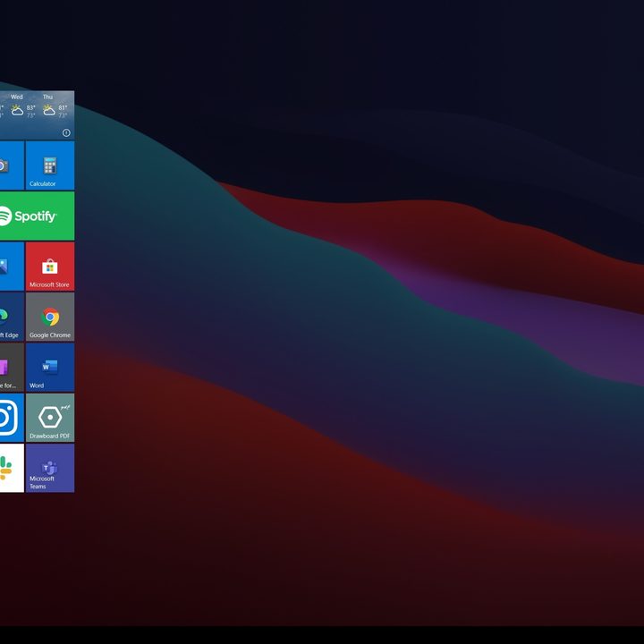644x644 pixels.
Task: Launch Spotify from the green tile
Action: pos(37,216)
